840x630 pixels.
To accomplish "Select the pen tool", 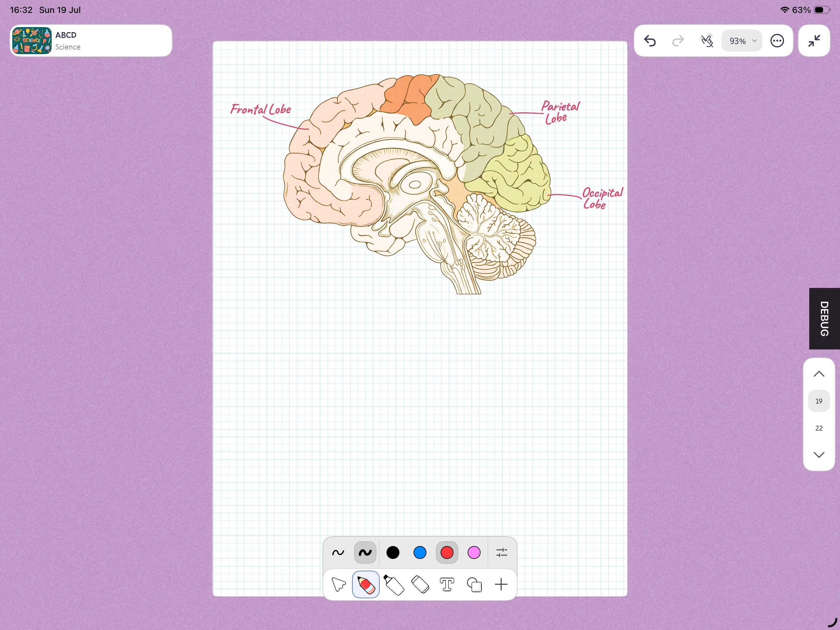I will 365,584.
